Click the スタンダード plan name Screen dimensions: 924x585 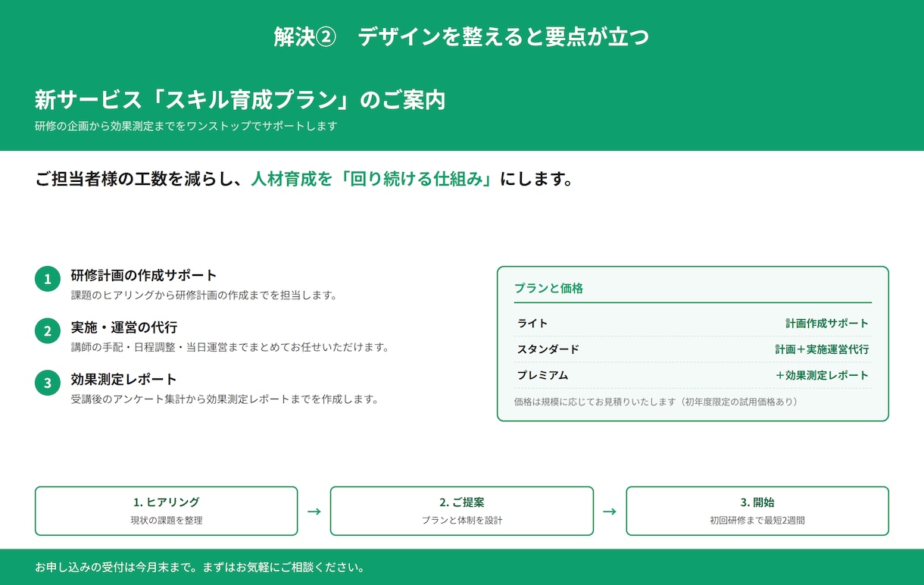(x=548, y=349)
